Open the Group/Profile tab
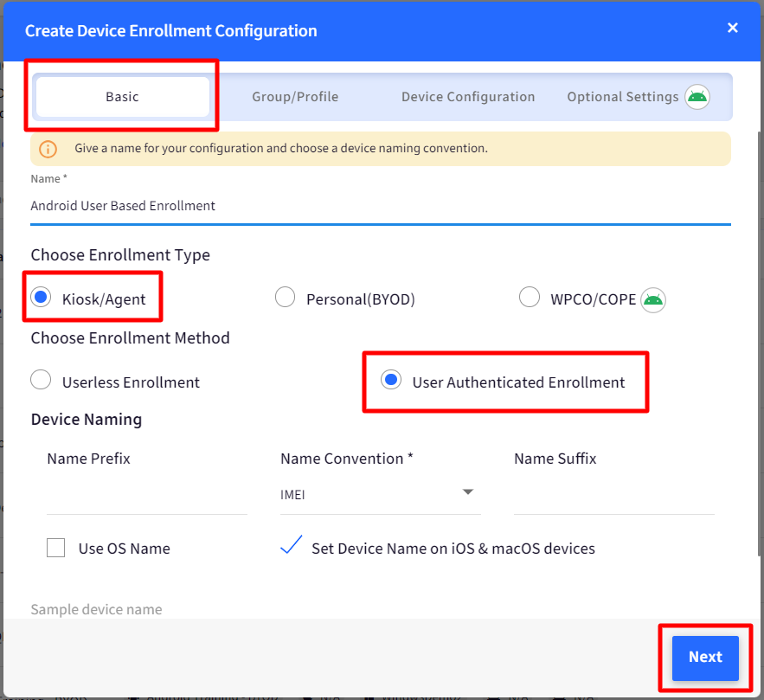Image resolution: width=764 pixels, height=700 pixels. 295,97
